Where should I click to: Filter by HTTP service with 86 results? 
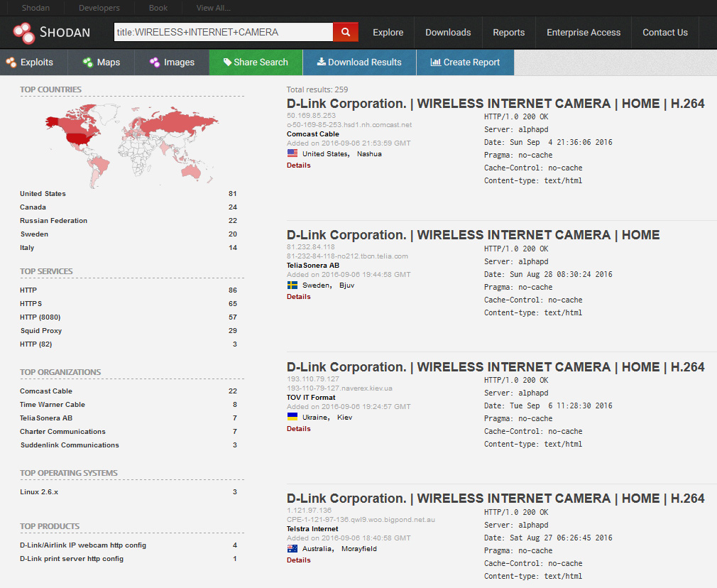(28, 290)
